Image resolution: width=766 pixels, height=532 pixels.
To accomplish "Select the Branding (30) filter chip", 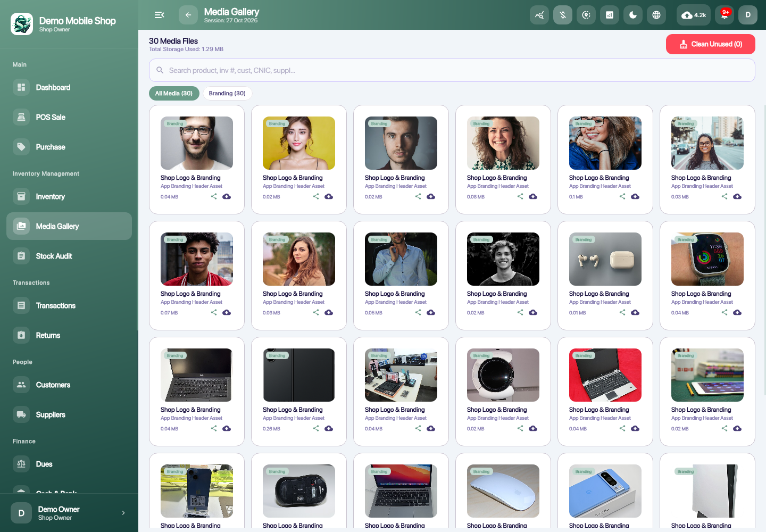I will 227,93.
